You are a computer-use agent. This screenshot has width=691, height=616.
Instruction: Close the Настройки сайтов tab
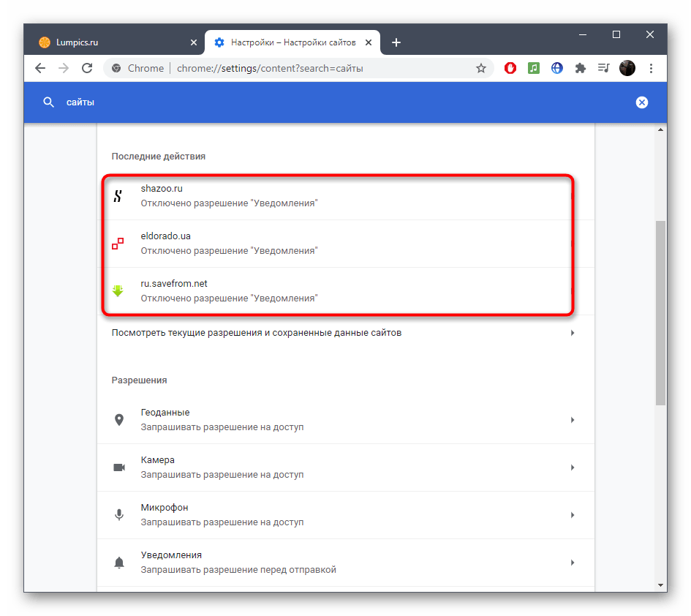pos(369,42)
